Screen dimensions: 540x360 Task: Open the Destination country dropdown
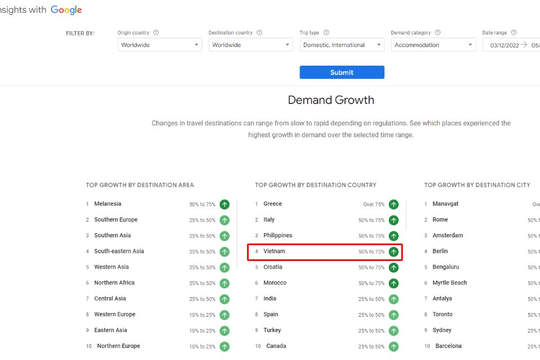click(x=251, y=45)
